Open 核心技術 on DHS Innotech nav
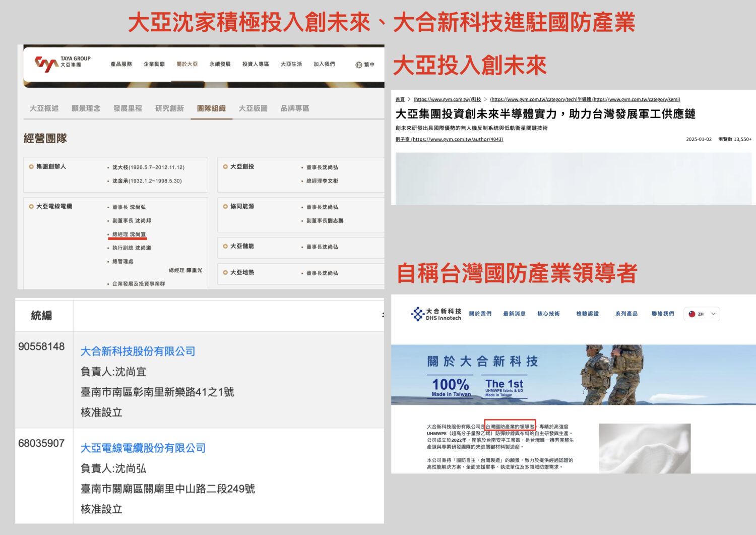This screenshot has width=756, height=535. (548, 314)
